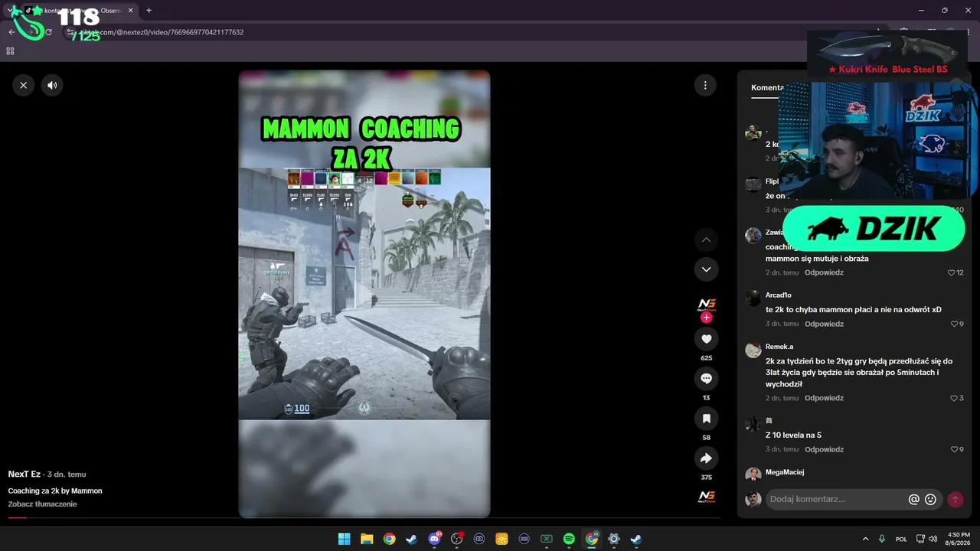The image size is (980, 551).
Task: Reply to Arcad1o's comment
Action: (824, 324)
